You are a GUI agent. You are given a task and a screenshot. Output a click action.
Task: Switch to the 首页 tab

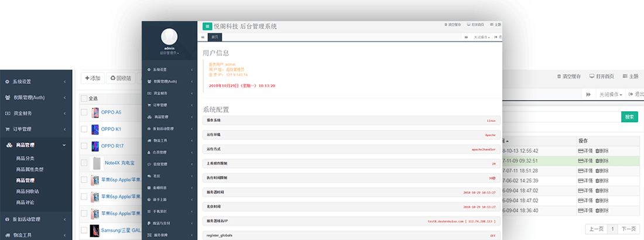(x=215, y=37)
